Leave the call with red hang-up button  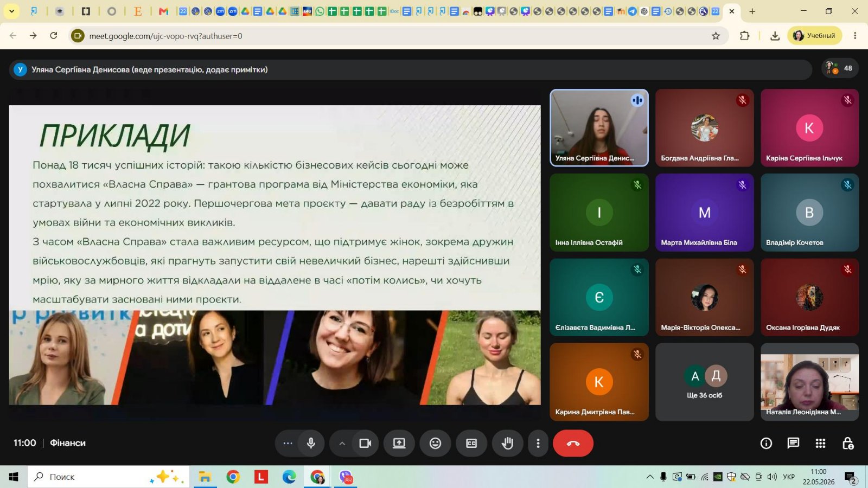point(573,443)
